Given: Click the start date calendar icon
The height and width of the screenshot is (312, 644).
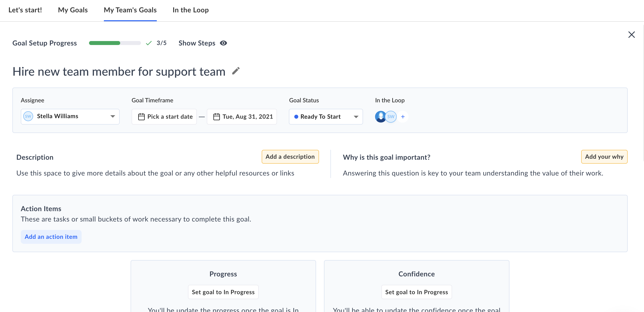Looking at the screenshot, I should 141,117.
